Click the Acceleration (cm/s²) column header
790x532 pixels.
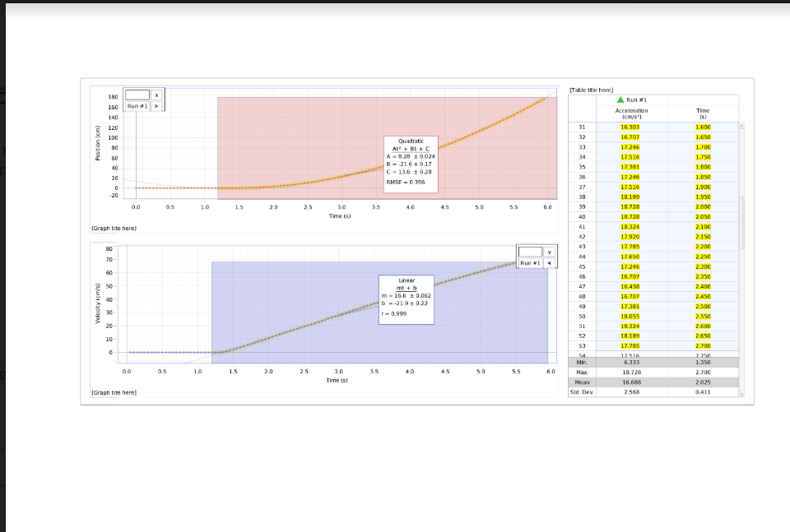tap(631, 113)
